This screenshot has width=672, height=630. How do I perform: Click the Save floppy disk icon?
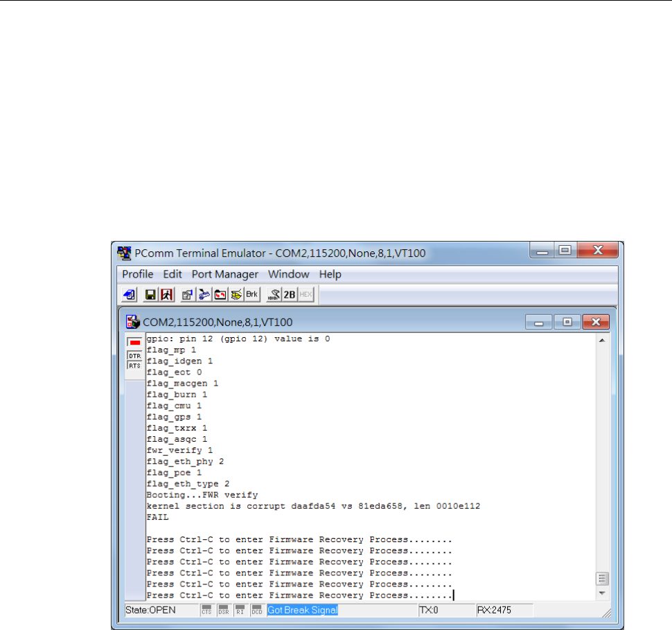coord(150,295)
